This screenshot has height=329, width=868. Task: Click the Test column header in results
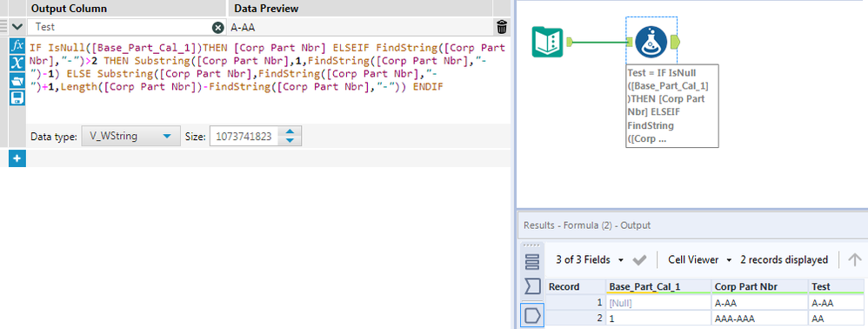(x=835, y=287)
